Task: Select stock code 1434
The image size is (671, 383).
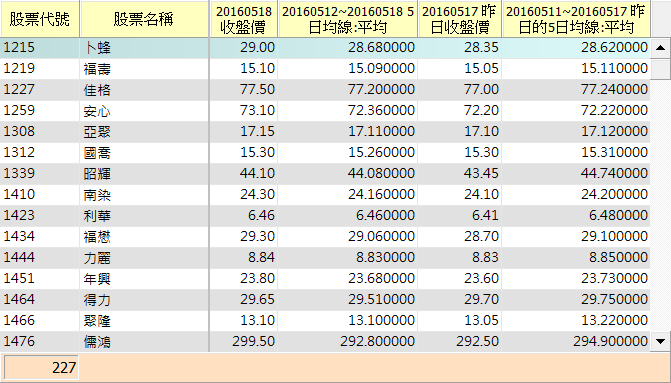Action: [x=19, y=236]
